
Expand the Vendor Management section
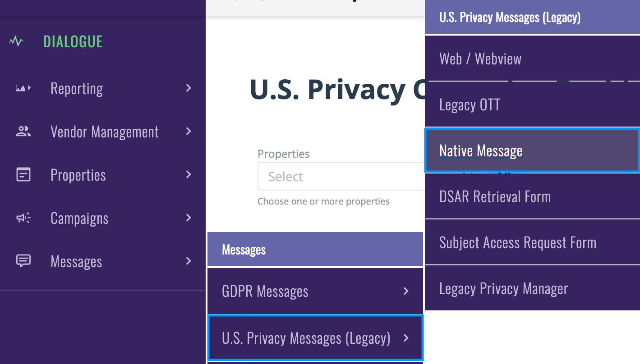point(189,131)
